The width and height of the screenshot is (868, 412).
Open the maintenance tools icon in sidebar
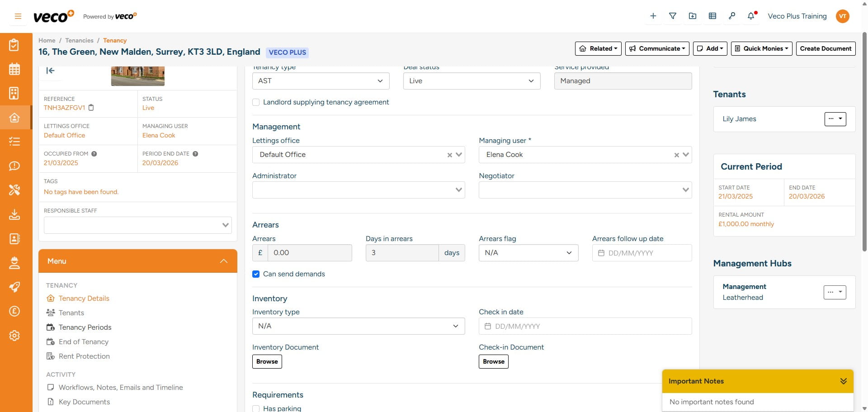point(14,190)
